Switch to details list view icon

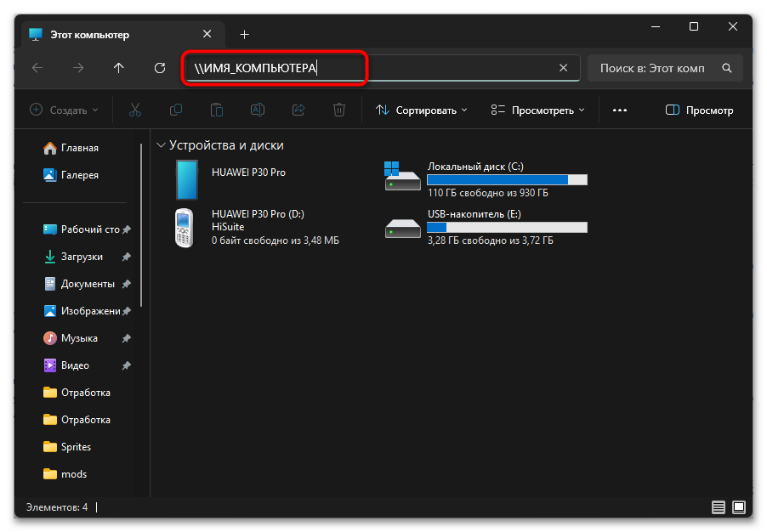click(718, 507)
